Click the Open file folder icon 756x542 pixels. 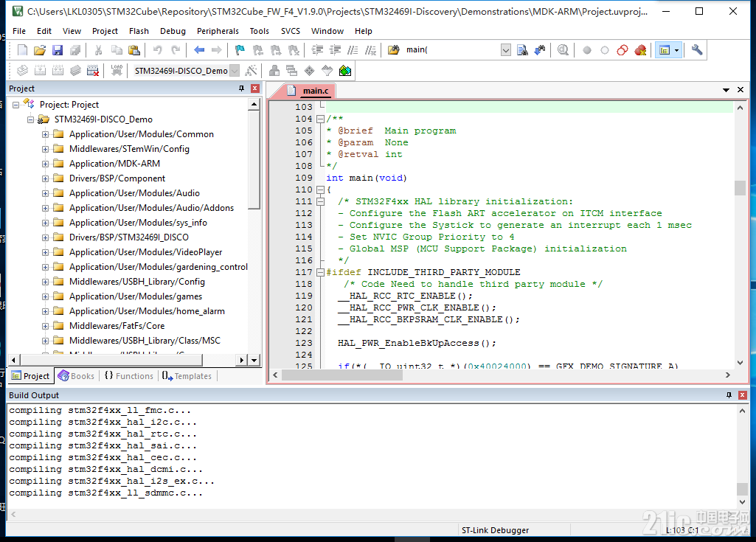click(40, 50)
